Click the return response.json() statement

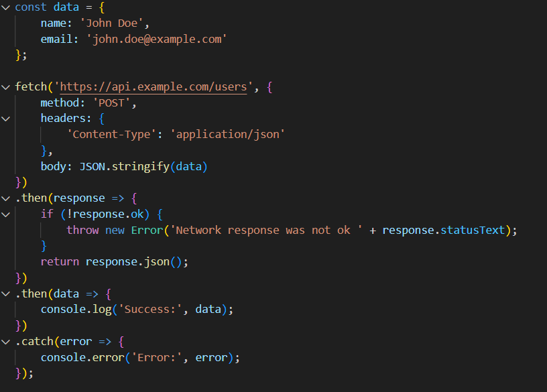[x=114, y=262]
